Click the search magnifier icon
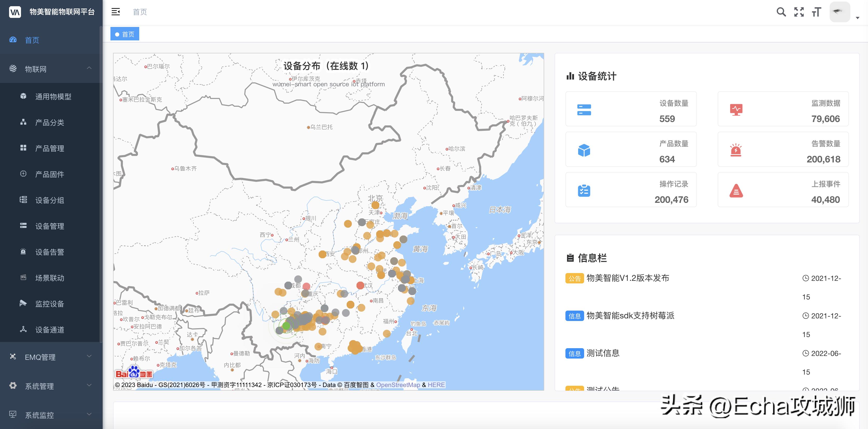This screenshot has height=429, width=868. (781, 12)
